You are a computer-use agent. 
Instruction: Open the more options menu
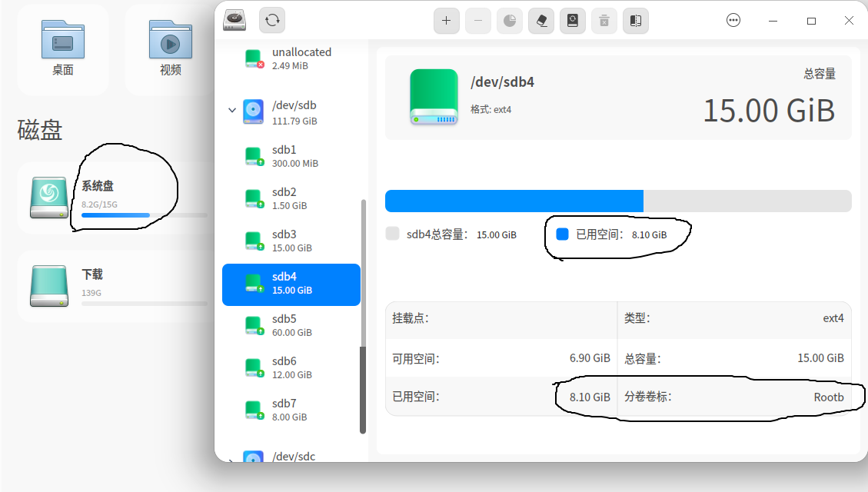[x=733, y=21]
